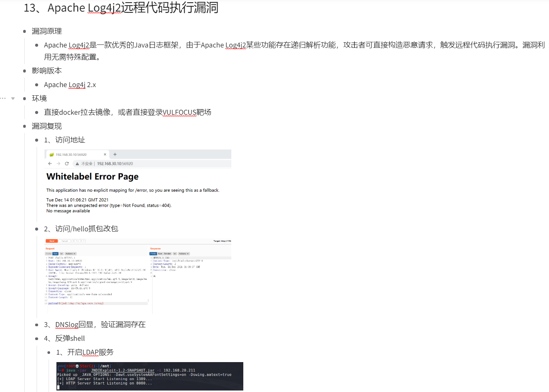Click the bullet before 4、反弹shell
This screenshot has height=392, width=549.
click(x=37, y=339)
